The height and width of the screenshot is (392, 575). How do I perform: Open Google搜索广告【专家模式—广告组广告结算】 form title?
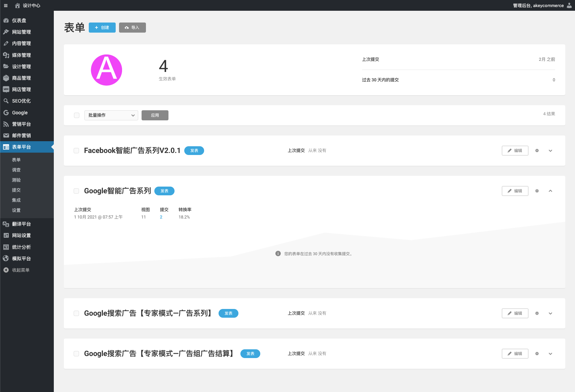click(160, 354)
